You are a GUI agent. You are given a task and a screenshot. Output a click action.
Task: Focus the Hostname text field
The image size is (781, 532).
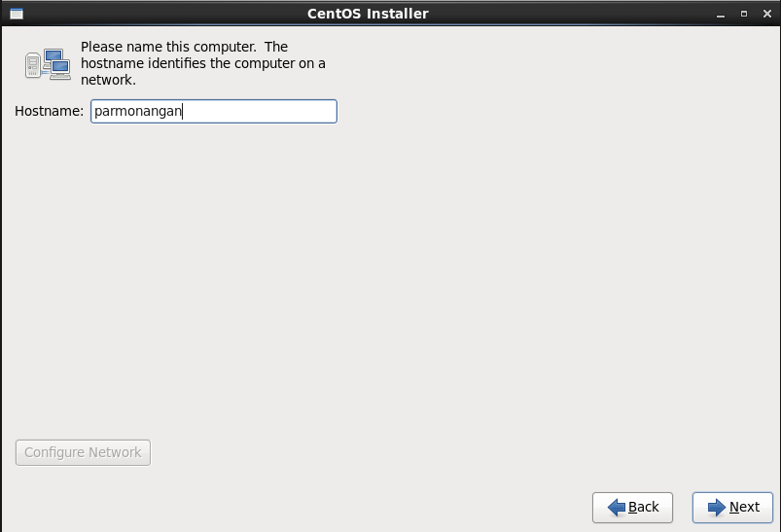[214, 111]
